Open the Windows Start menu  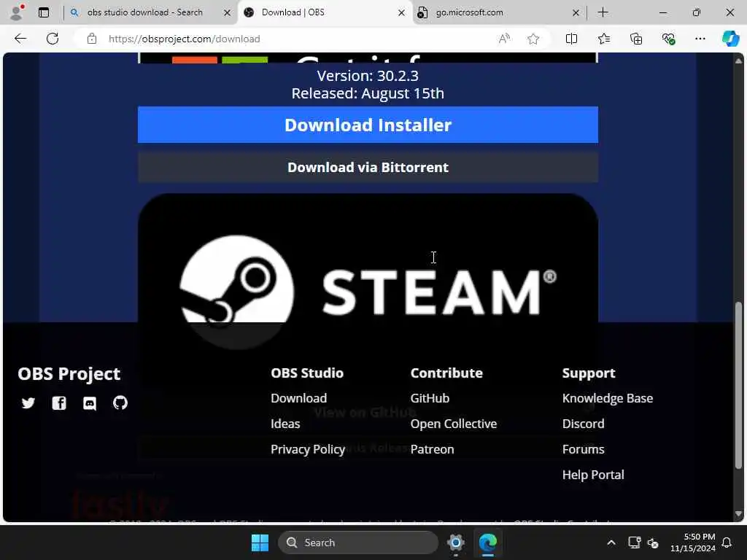click(x=260, y=542)
